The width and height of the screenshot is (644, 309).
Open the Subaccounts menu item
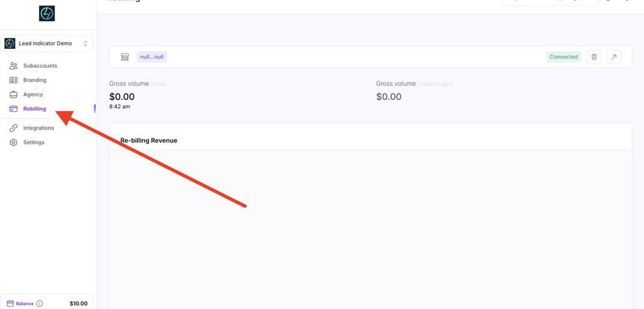click(40, 66)
